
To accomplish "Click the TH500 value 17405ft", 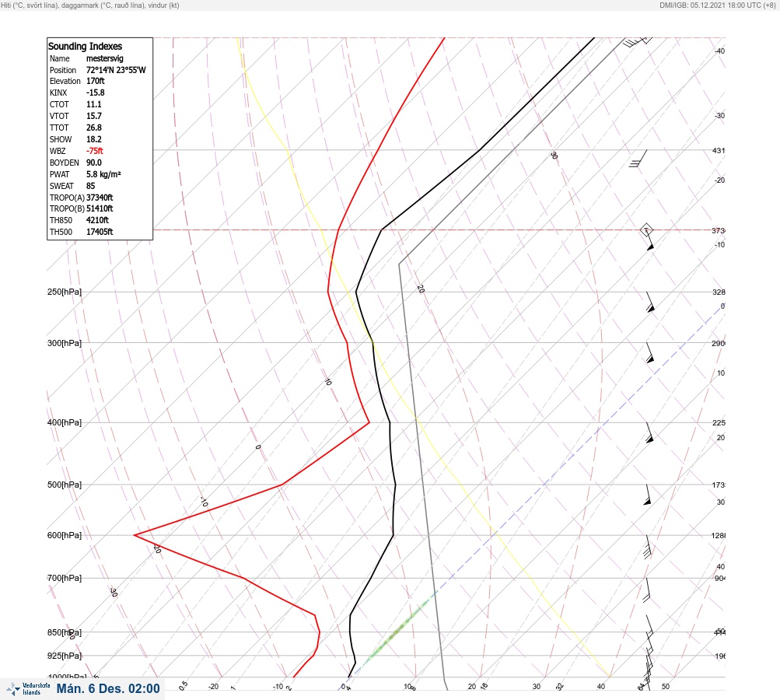I will [x=100, y=232].
